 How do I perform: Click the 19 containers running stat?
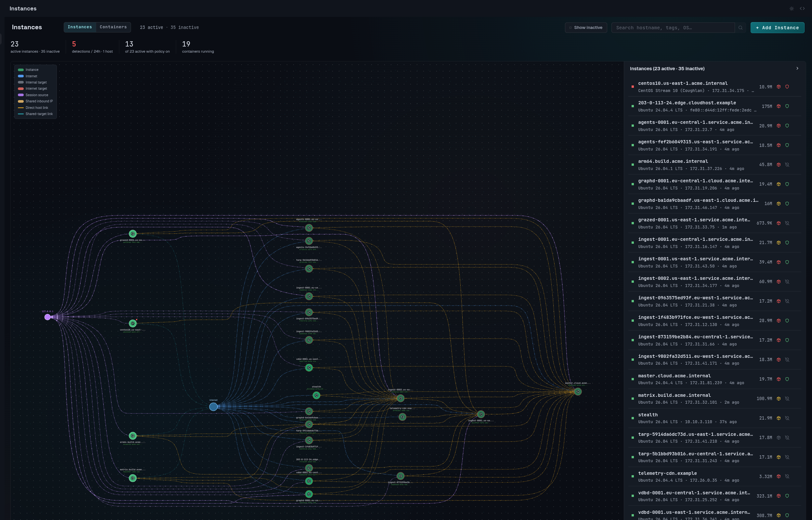[198, 47]
